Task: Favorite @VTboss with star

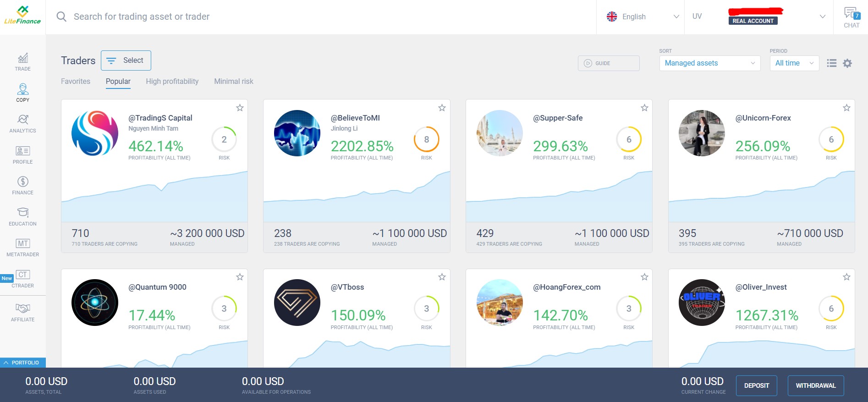Action: click(x=442, y=277)
